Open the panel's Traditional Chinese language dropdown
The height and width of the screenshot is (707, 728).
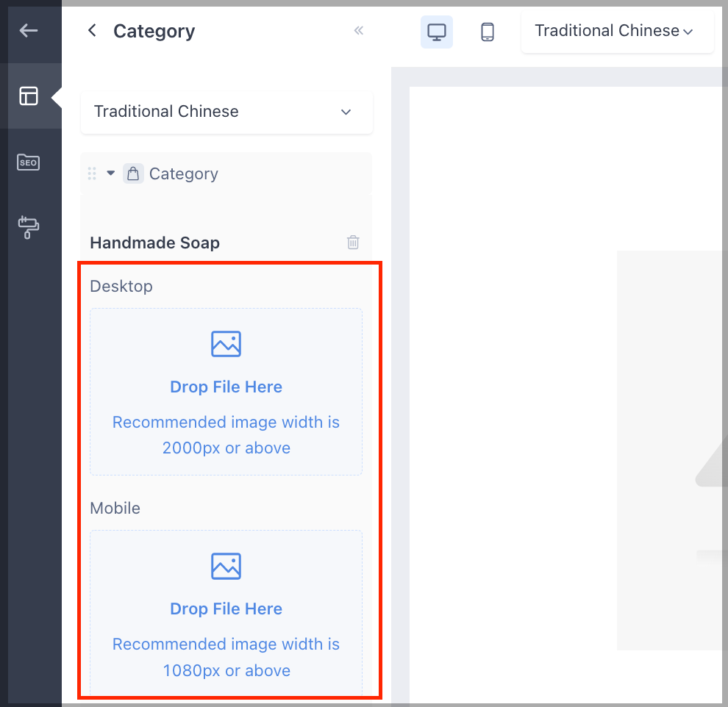[x=226, y=112]
